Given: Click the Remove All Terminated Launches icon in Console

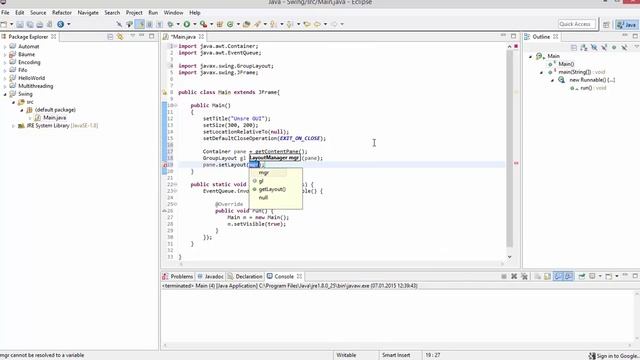Looking at the screenshot, I should click(524, 276).
